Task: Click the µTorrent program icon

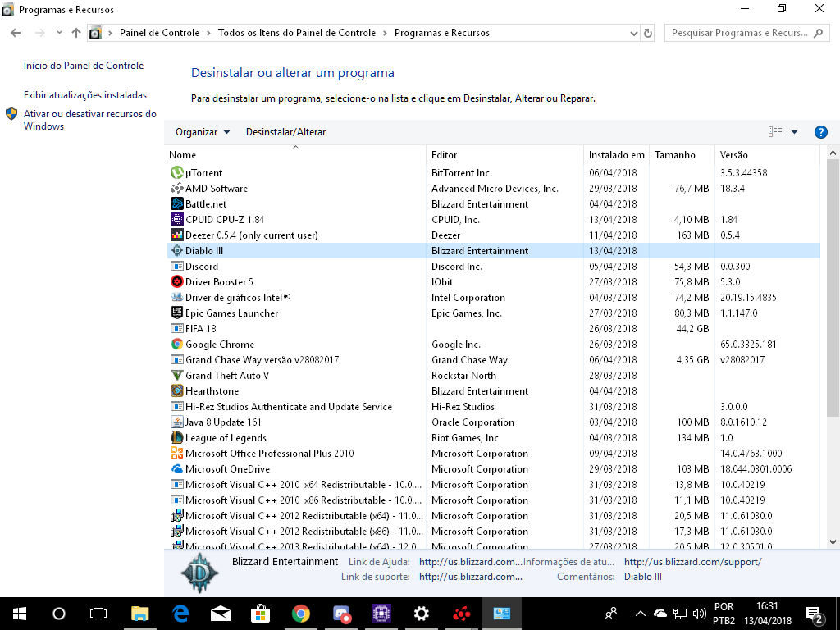Action: pyautogui.click(x=177, y=172)
